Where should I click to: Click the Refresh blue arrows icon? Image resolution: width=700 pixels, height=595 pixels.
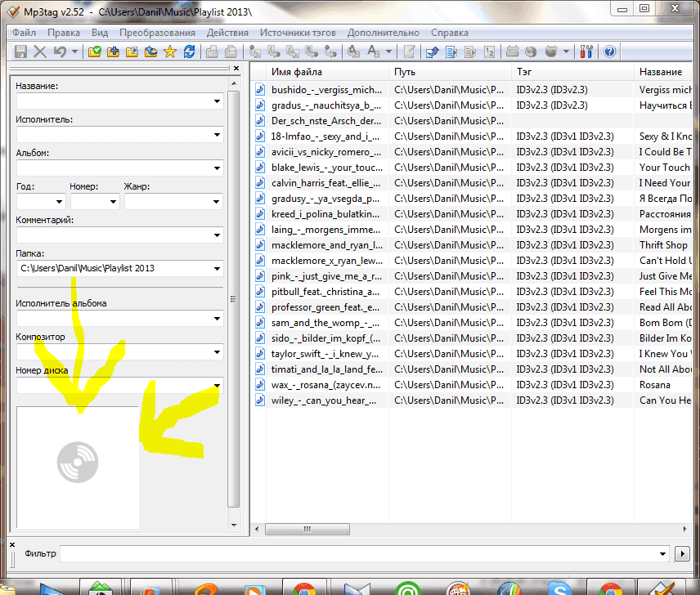(x=189, y=51)
